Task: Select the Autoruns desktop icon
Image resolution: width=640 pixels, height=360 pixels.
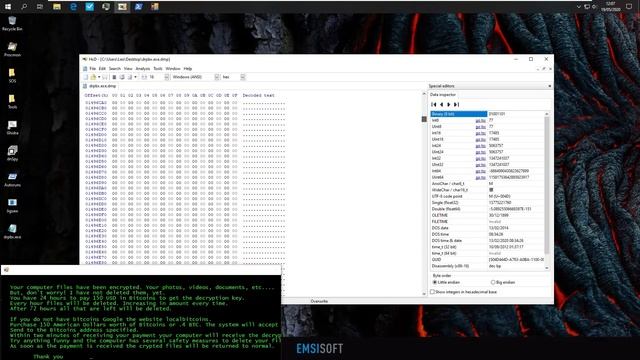Action: pyautogui.click(x=12, y=180)
